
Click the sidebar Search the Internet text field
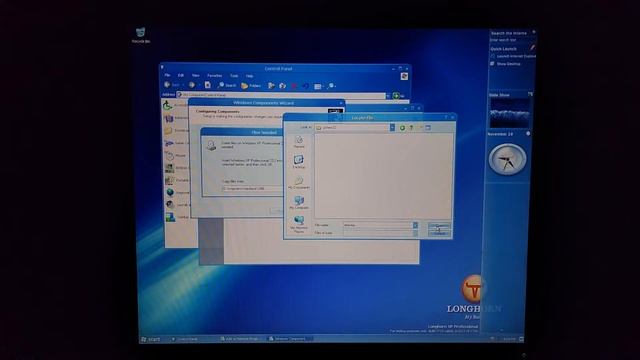[510, 40]
